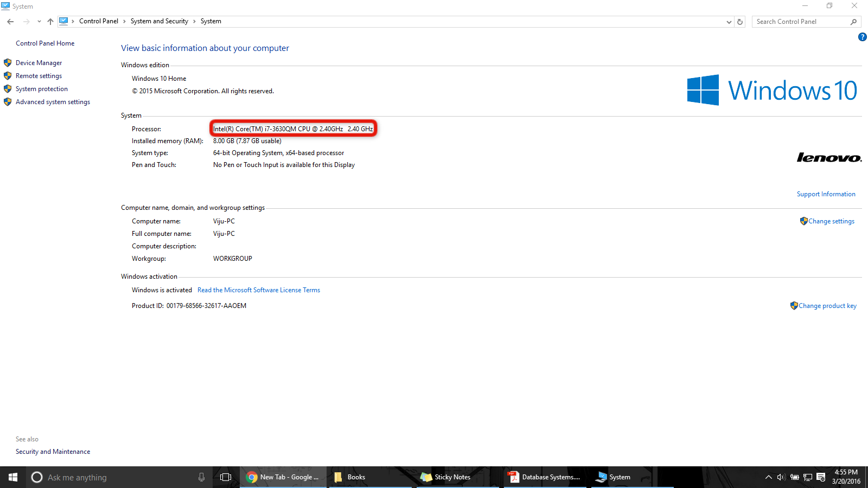868x488 pixels.
Task: Open System protection link
Action: (x=42, y=89)
